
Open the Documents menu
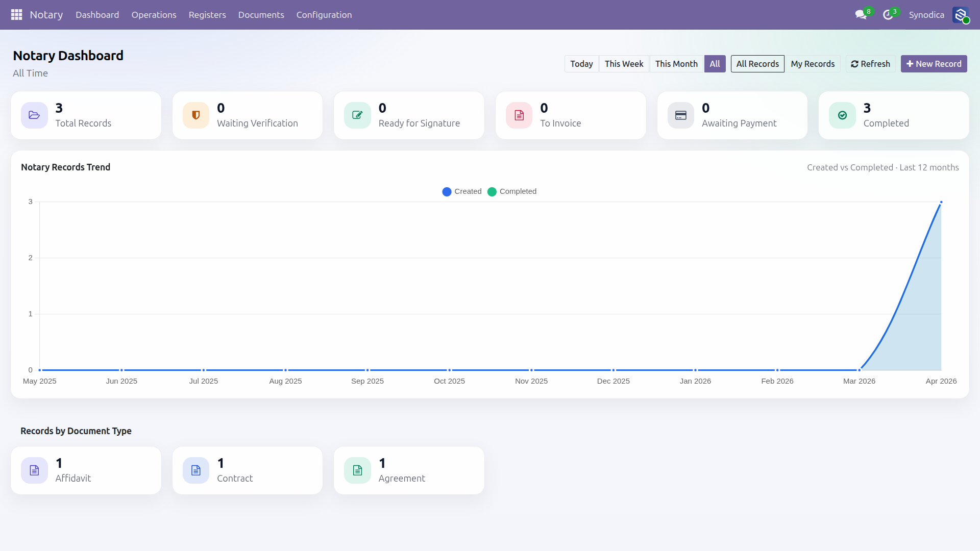[x=261, y=15]
